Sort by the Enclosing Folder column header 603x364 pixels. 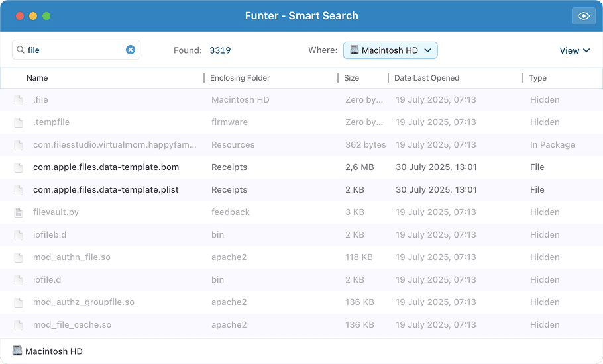[240, 78]
